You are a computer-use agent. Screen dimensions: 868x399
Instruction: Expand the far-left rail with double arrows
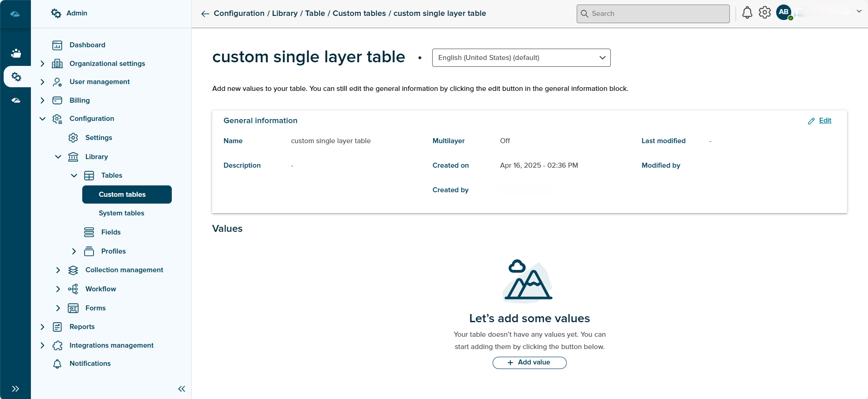click(15, 389)
